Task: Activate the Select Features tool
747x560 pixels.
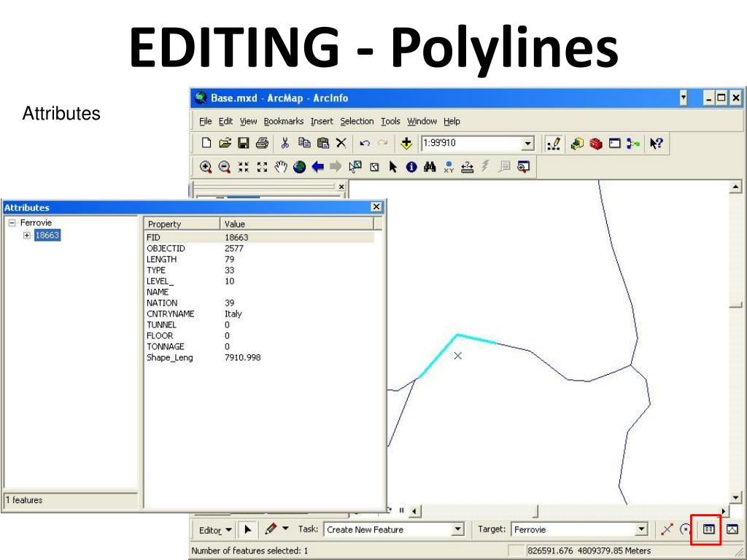Action: [355, 167]
